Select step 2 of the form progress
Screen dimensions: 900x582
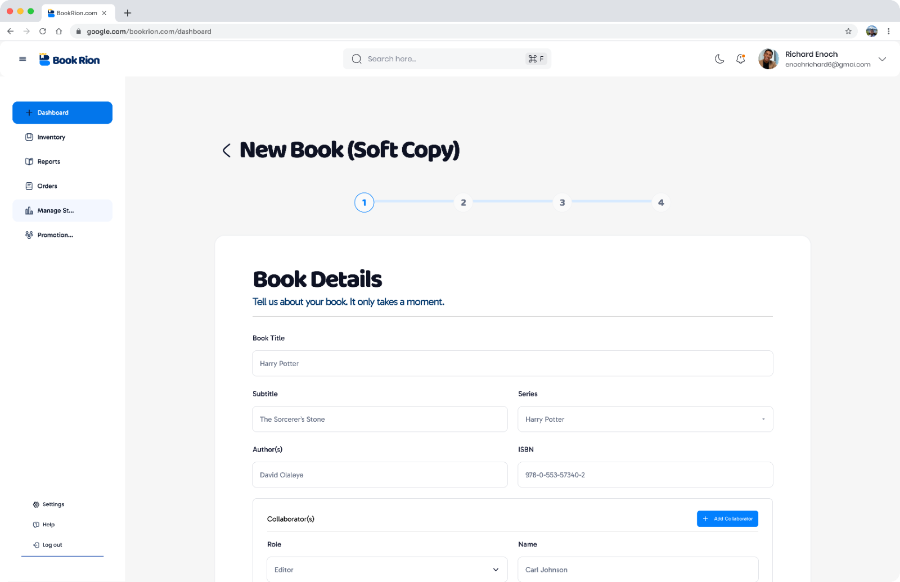pos(463,203)
